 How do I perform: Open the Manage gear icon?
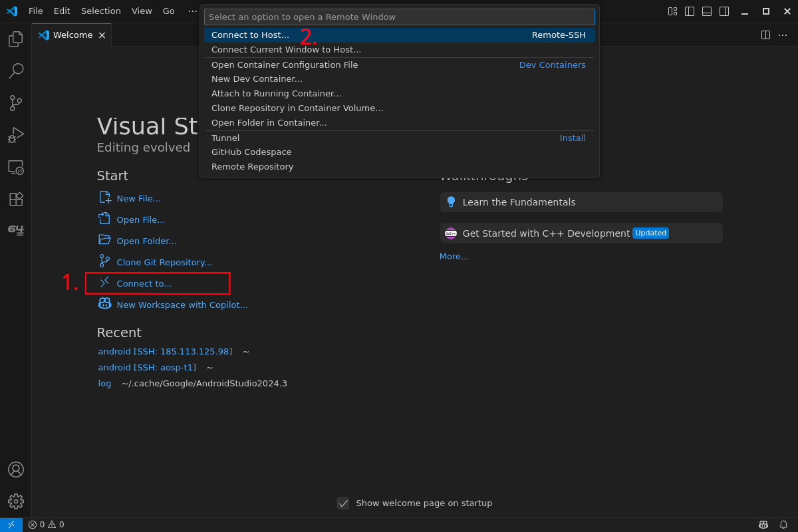click(x=16, y=501)
